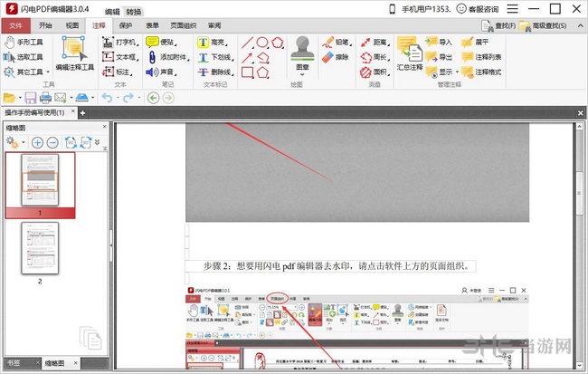
Task: Open the dropdown arrow under 图章
Action: (x=302, y=75)
